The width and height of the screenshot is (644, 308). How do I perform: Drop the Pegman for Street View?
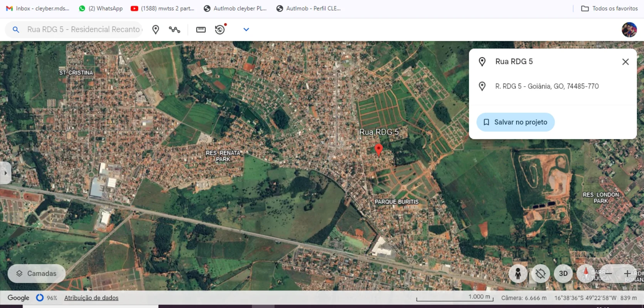pos(518,273)
